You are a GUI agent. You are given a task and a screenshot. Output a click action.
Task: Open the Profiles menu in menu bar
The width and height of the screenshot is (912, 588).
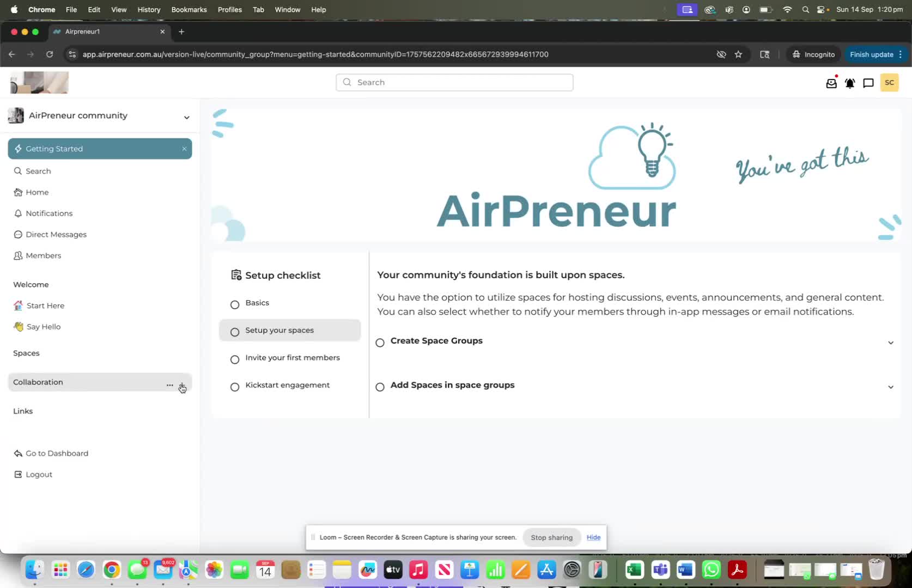229,9
